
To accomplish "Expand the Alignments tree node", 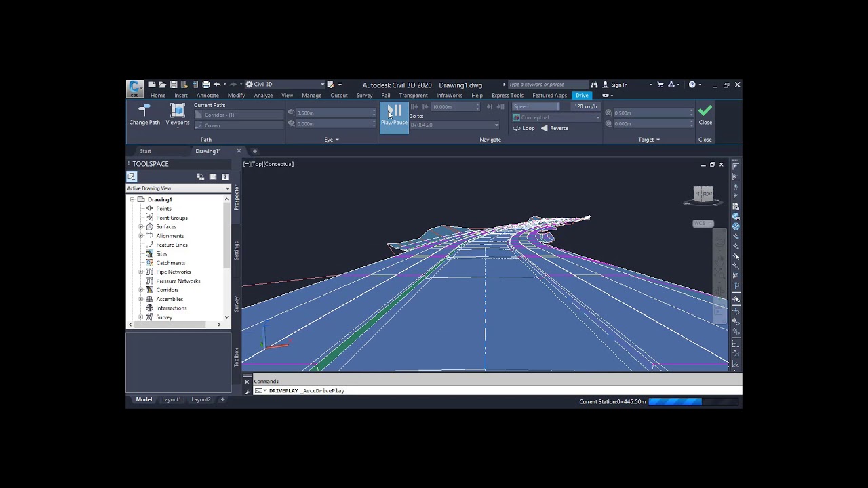I will tap(141, 236).
